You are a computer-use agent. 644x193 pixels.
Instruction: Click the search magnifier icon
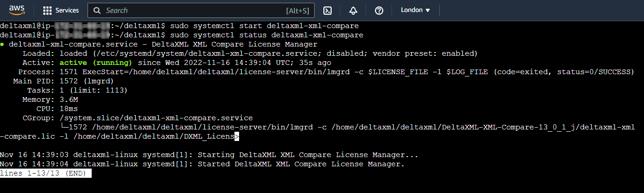[97, 10]
